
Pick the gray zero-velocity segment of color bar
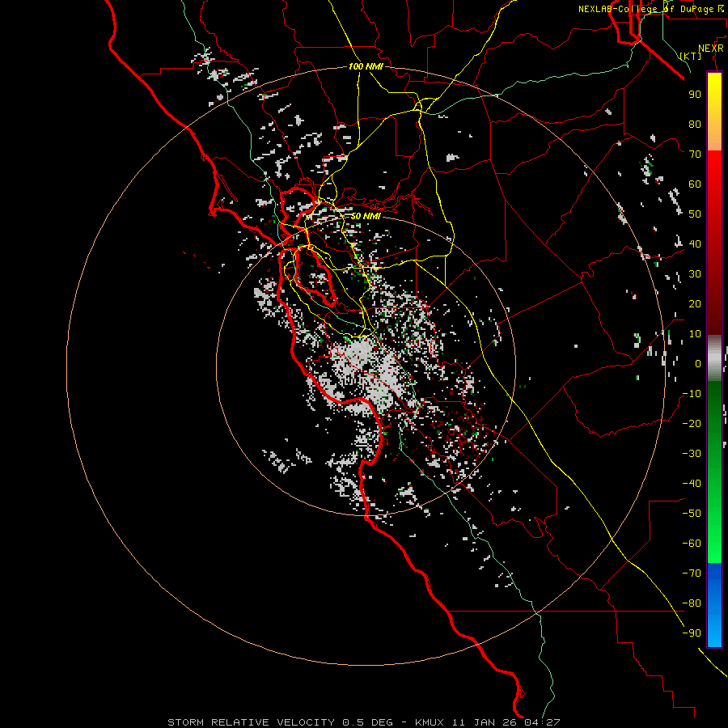(714, 358)
